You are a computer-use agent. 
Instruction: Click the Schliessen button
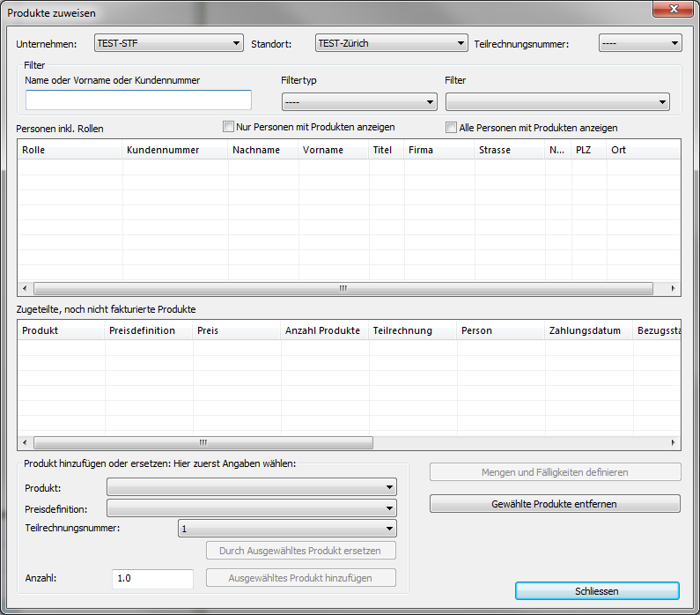597,591
